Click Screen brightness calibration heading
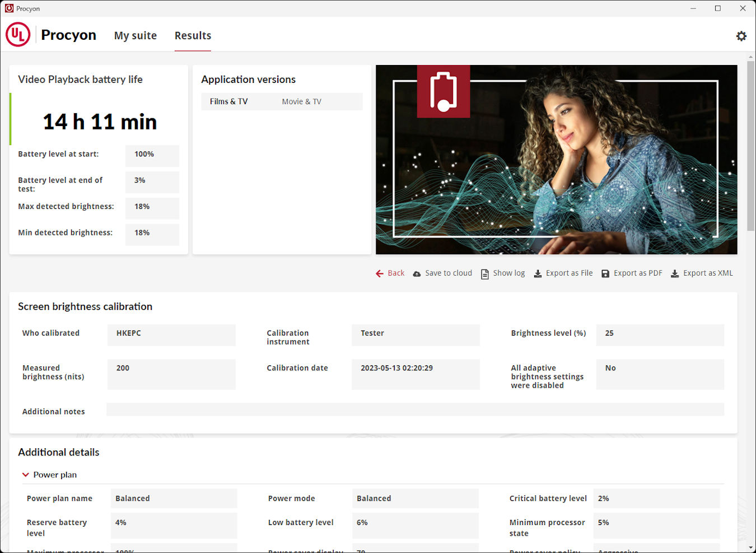Screen dimensions: 756x553 [x=85, y=306]
